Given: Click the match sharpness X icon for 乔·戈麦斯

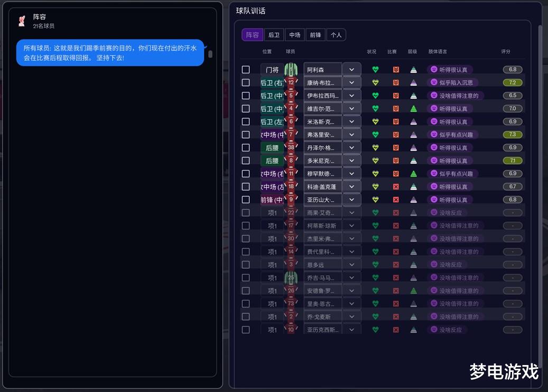Looking at the screenshot, I should [396, 316].
